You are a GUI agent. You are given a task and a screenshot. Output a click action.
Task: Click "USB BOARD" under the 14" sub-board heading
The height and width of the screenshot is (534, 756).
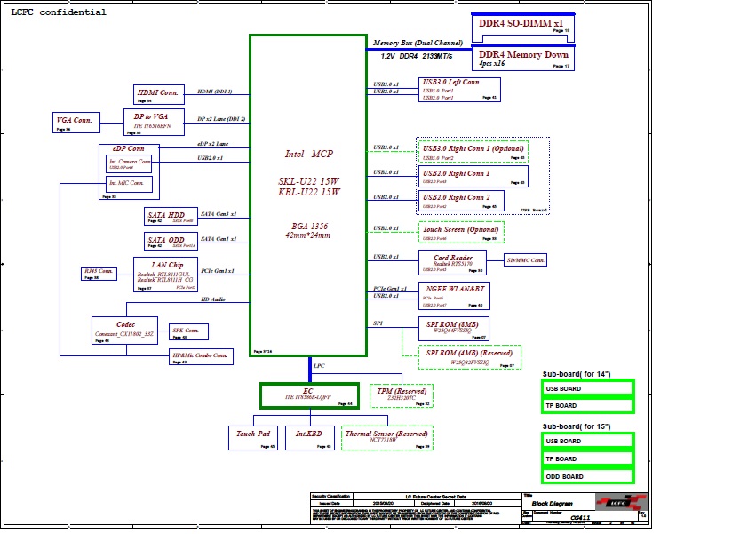[588, 388]
